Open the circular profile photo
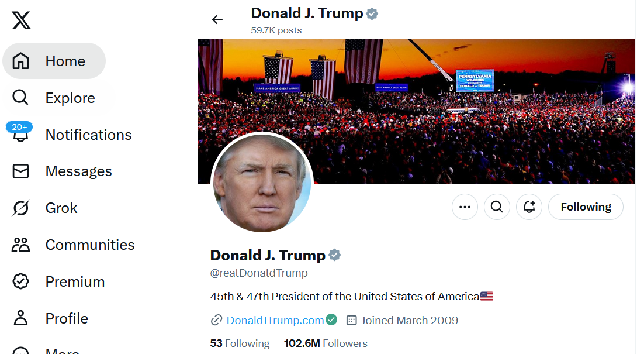The width and height of the screenshot is (644, 354). coord(262,184)
